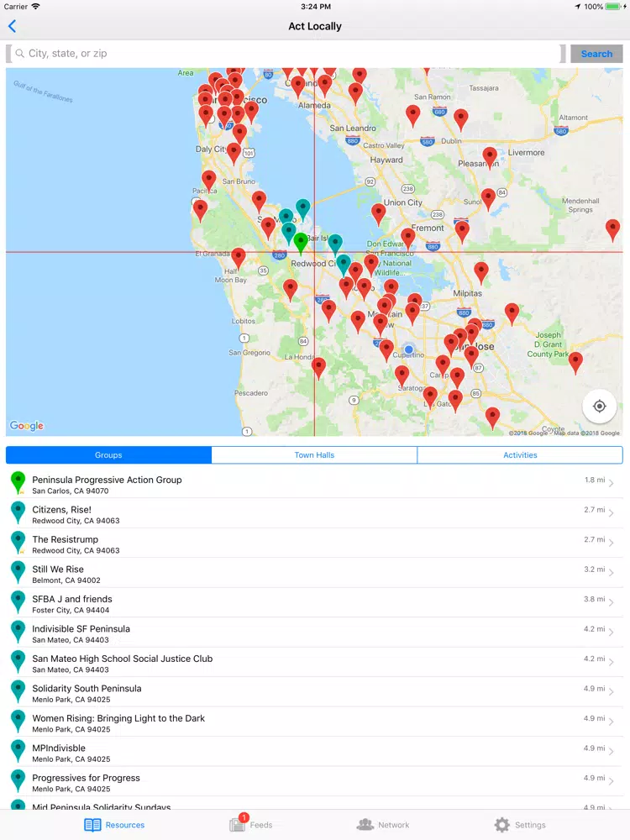Tap teal pin icon beside Still We Rise
Viewport: 630px width, 840px height.
(x=18, y=572)
